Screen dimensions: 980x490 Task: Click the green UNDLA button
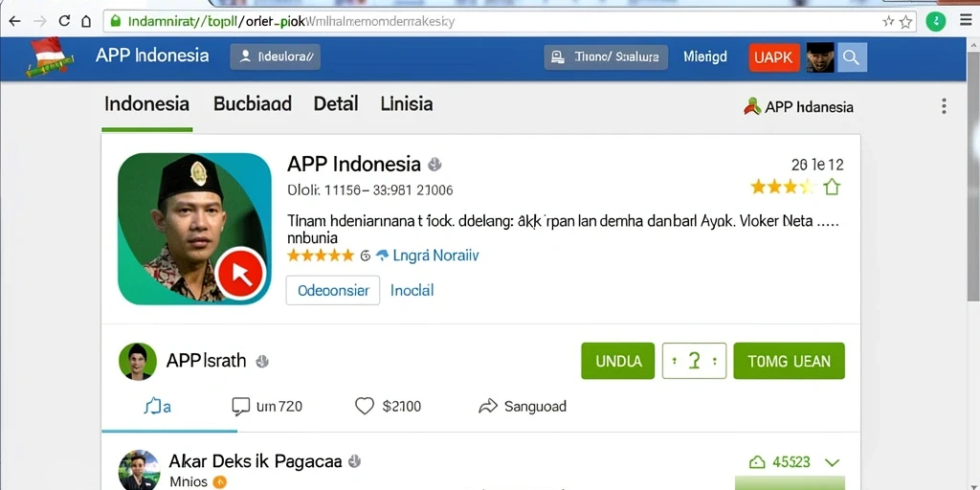coord(617,361)
